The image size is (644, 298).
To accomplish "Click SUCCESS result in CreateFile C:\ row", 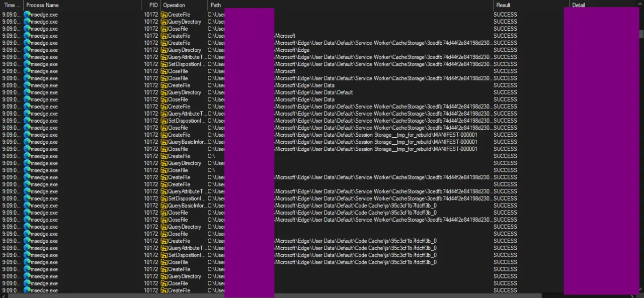I will coord(505,156).
